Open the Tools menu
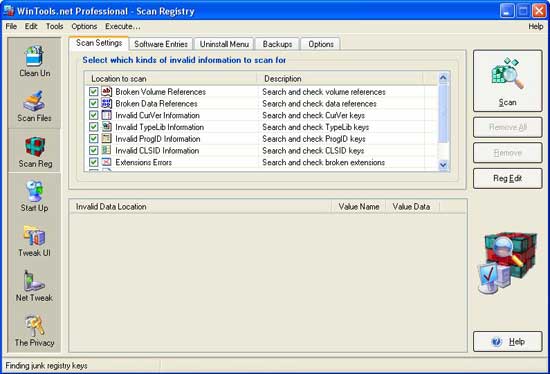 coord(54,26)
